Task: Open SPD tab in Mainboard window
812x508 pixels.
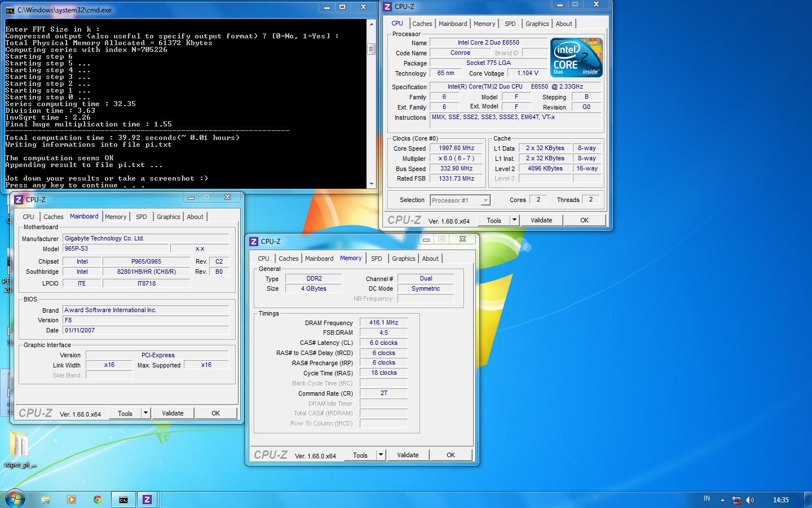Action: pos(142,217)
